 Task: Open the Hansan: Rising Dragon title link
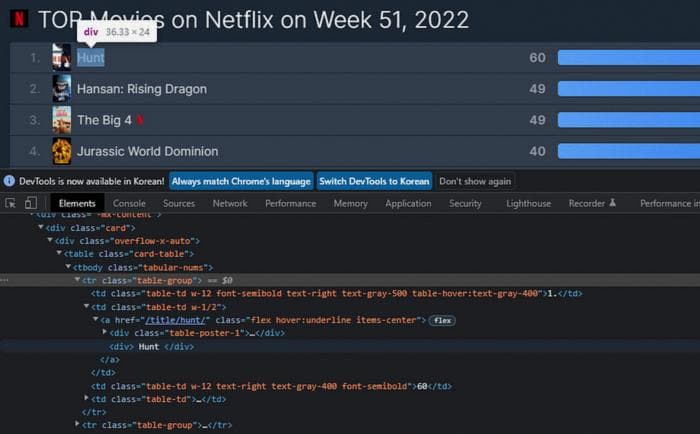tap(142, 89)
